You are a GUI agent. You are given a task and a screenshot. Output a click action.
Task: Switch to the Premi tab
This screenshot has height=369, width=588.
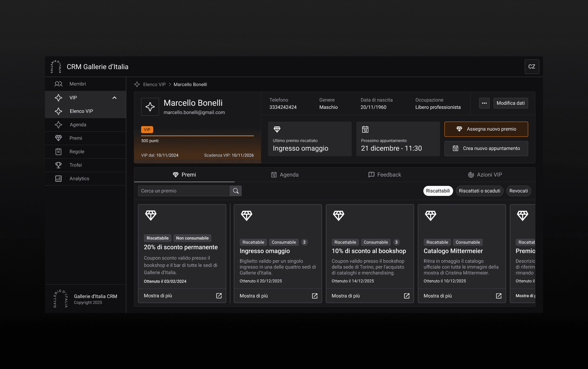tap(184, 175)
